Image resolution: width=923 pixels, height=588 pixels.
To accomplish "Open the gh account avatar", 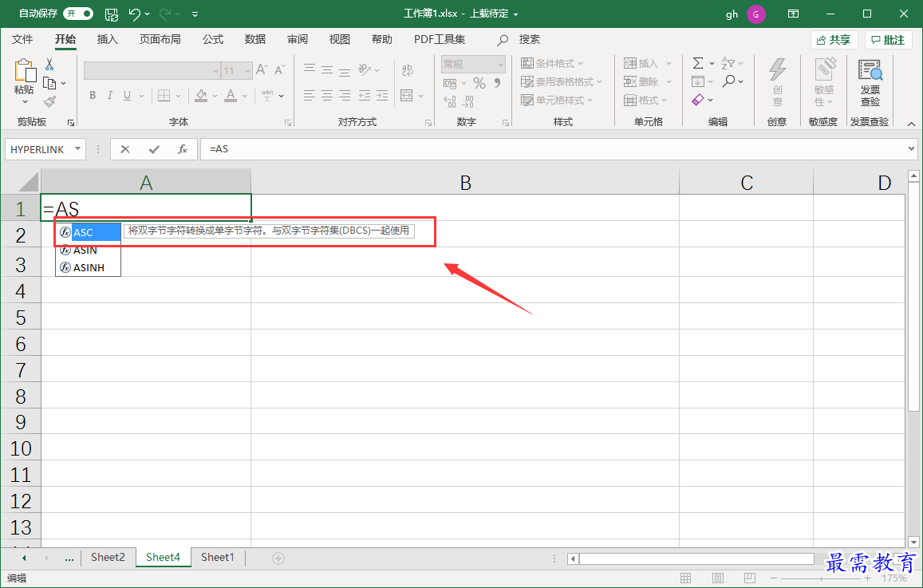I will pyautogui.click(x=755, y=14).
